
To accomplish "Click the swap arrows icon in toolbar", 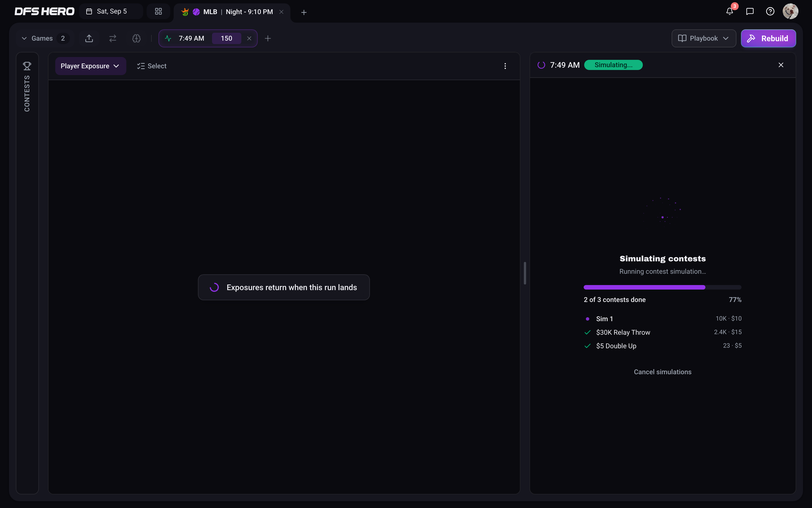I will click(x=113, y=38).
